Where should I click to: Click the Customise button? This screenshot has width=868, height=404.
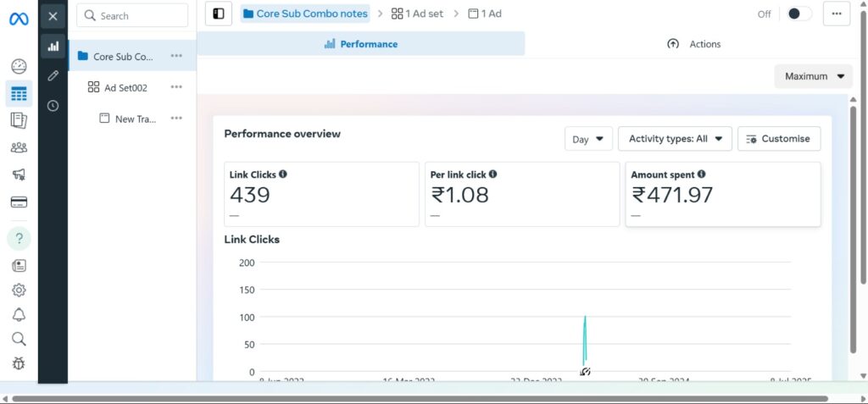coord(778,139)
